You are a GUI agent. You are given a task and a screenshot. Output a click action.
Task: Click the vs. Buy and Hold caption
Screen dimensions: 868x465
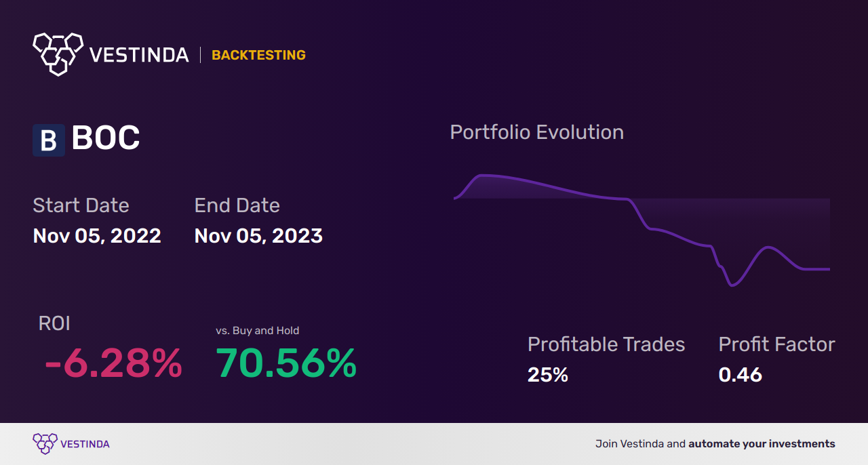(x=257, y=331)
